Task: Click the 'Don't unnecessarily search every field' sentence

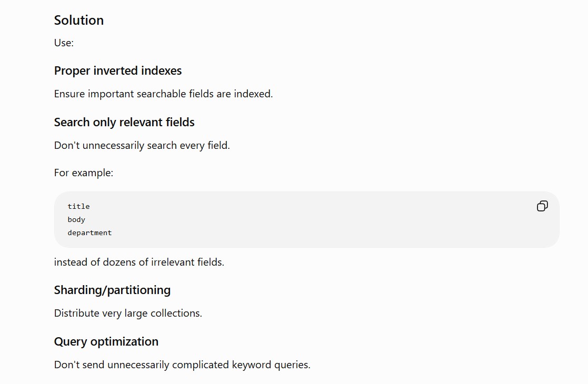Action: pos(142,145)
